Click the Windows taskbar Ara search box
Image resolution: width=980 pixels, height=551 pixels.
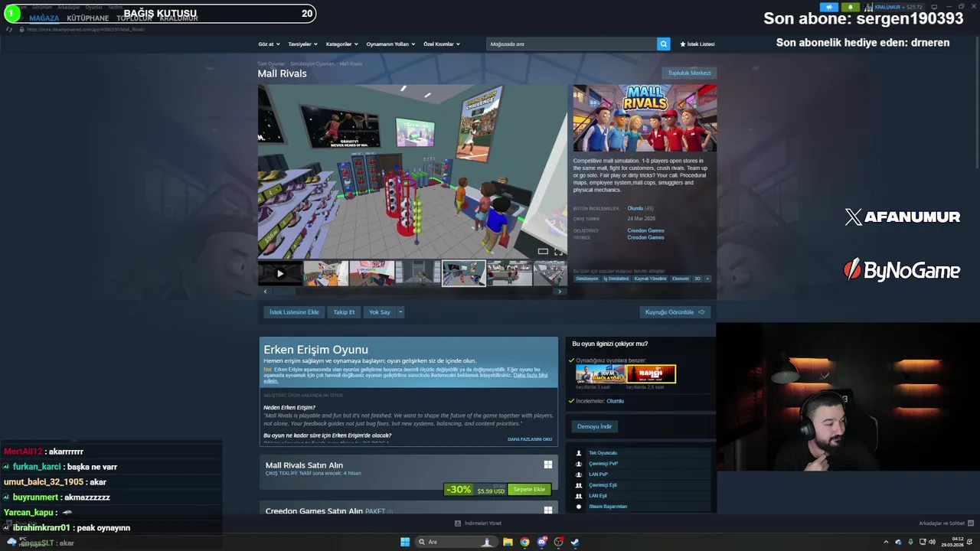pyautogui.click(x=455, y=542)
